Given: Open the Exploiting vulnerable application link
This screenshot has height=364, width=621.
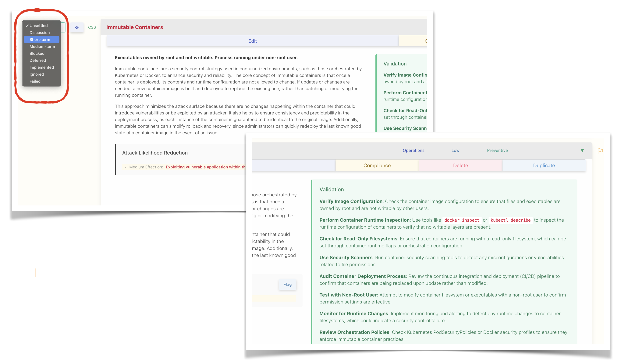Looking at the screenshot, I should 206,167.
